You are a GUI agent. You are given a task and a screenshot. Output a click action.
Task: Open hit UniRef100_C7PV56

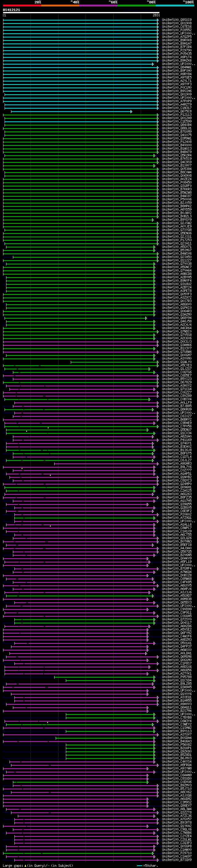coord(177,426)
